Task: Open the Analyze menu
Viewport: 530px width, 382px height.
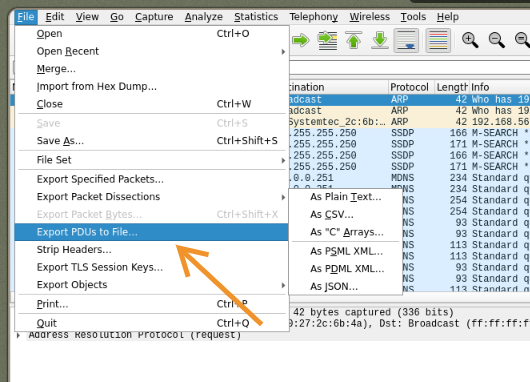Action: (x=203, y=17)
